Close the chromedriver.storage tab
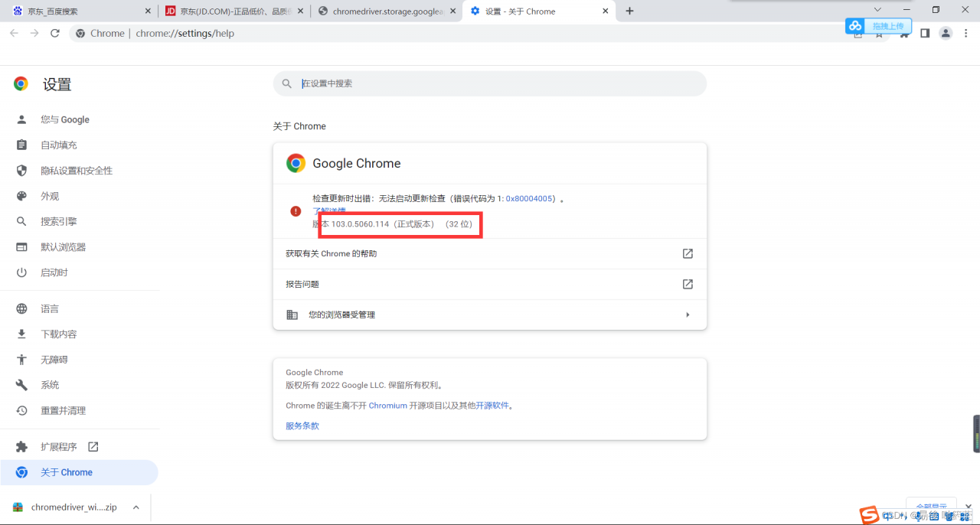This screenshot has height=525, width=980. (453, 11)
